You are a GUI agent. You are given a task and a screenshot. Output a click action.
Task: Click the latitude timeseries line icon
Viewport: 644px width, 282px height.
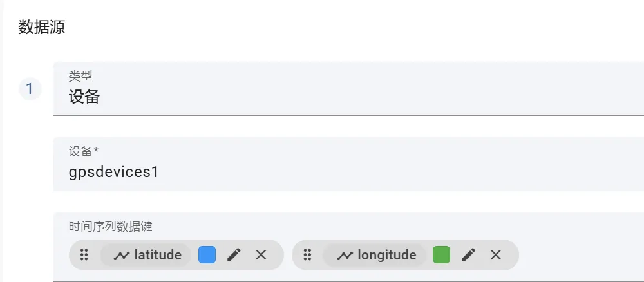[x=121, y=256]
